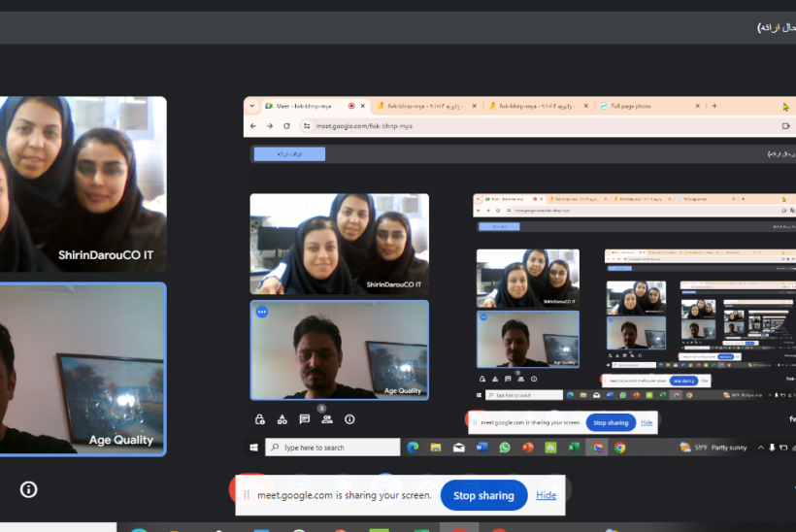Expand the tab search dropdown arrow

252,106
